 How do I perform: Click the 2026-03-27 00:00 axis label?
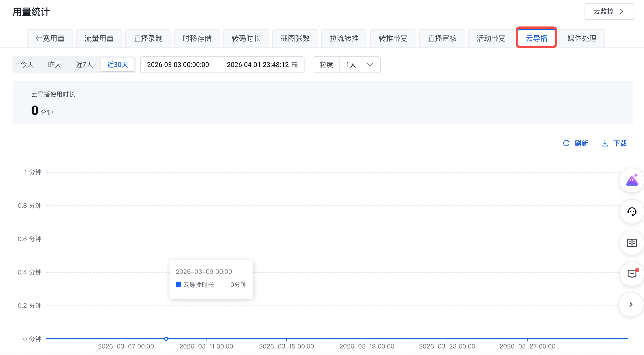[x=527, y=346]
